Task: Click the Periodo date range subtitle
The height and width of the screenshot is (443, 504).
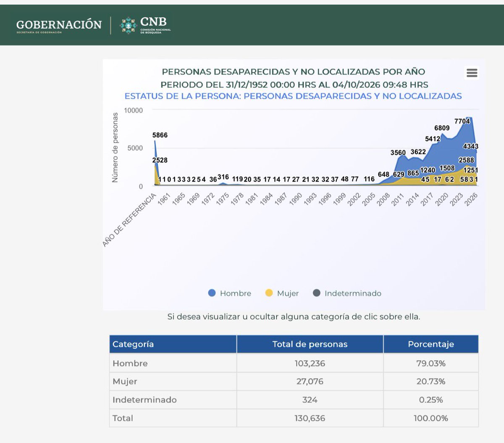Action: [294, 84]
